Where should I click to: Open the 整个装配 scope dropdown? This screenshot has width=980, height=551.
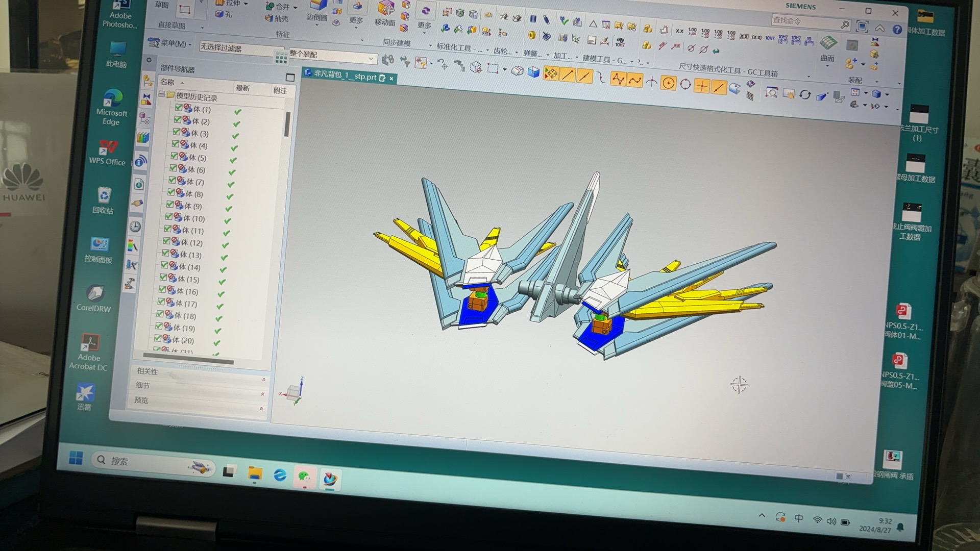(x=371, y=59)
